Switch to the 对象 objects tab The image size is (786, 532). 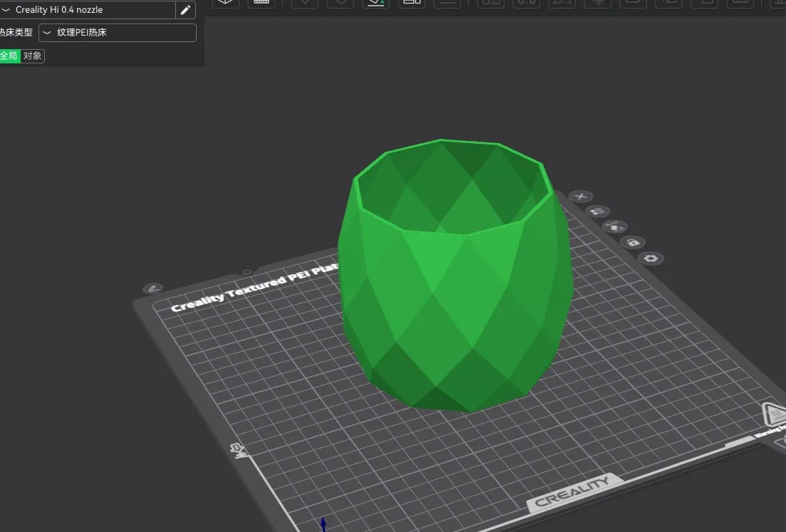(x=33, y=56)
